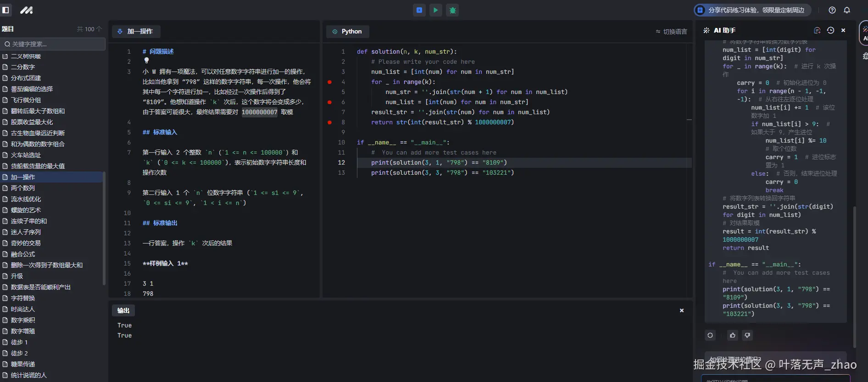Thumbs down the AI assistant answer
Image resolution: width=868 pixels, height=382 pixels.
coord(747,335)
